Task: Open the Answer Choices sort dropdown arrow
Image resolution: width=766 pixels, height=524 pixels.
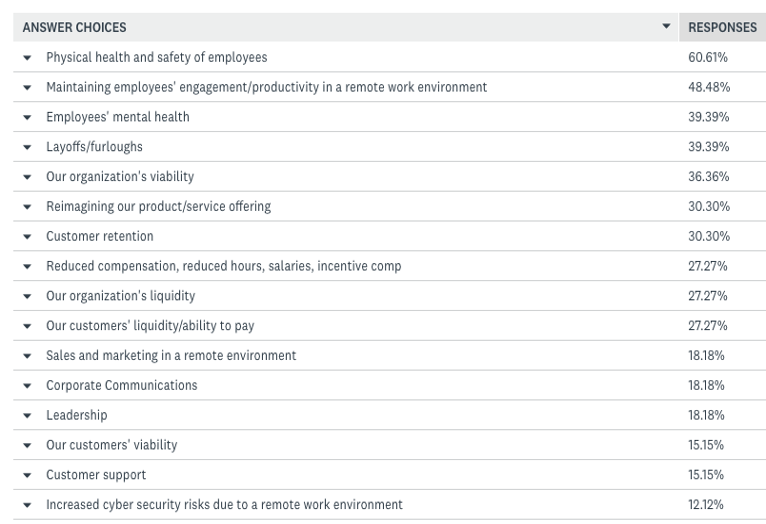Action: (x=667, y=27)
